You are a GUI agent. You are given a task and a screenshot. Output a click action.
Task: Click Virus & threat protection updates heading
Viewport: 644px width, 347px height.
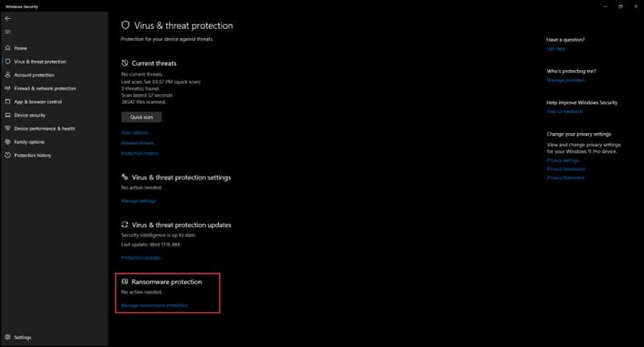182,225
